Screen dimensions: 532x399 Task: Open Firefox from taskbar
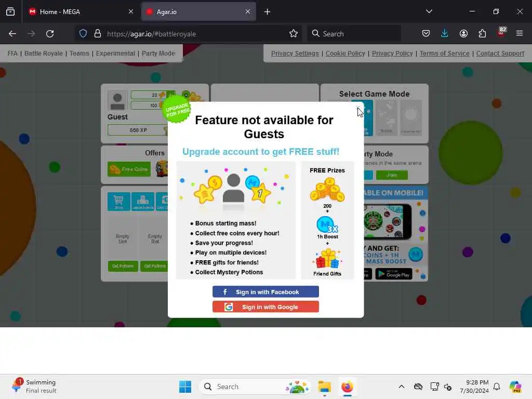pos(347,387)
